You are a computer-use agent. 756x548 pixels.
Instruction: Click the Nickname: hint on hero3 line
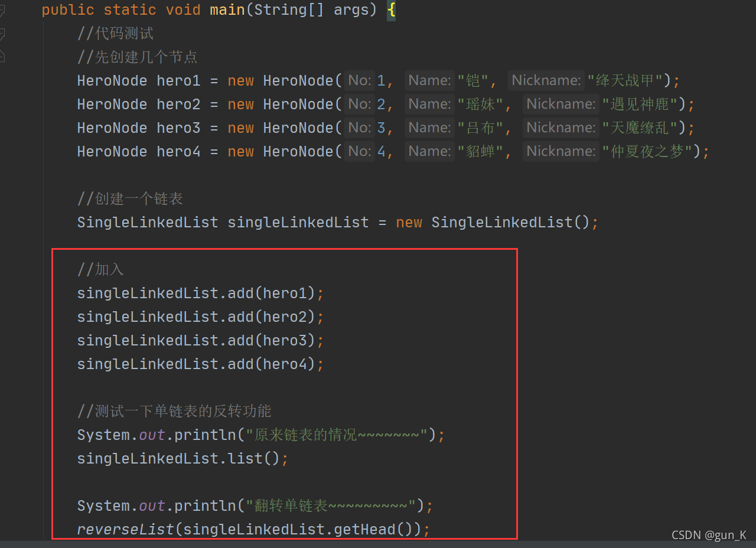point(561,128)
